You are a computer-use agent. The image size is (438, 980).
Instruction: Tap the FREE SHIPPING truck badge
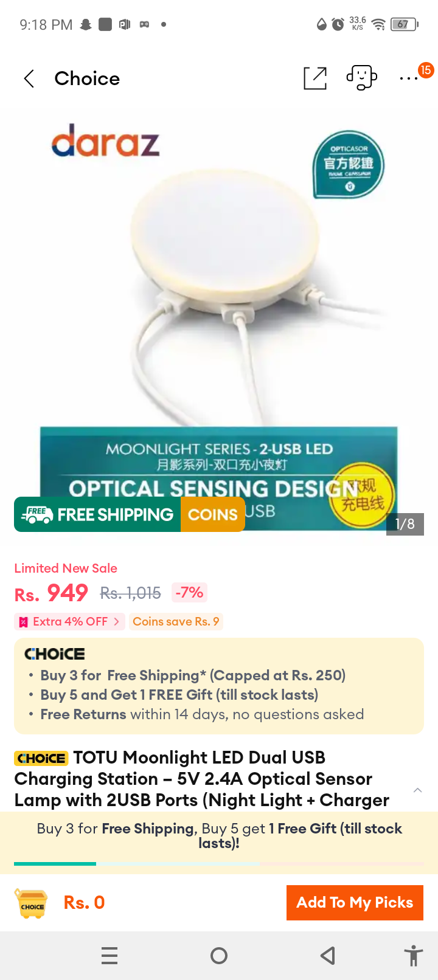(x=97, y=514)
